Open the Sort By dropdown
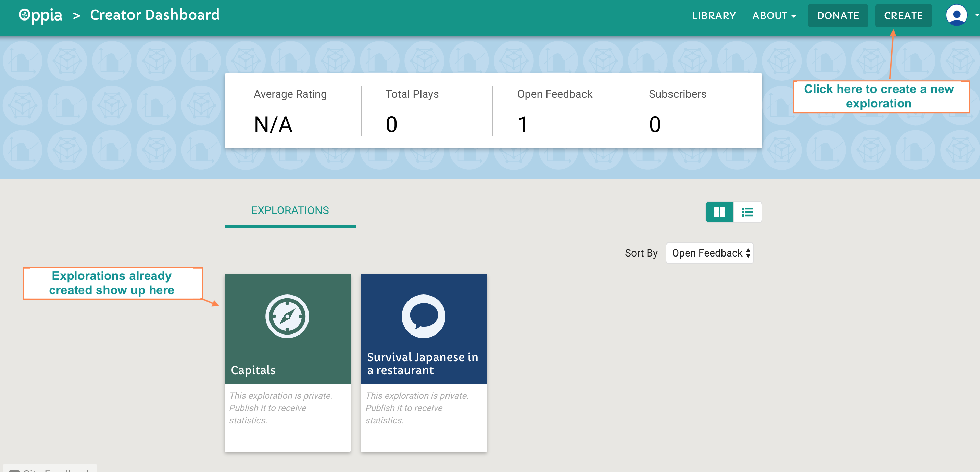This screenshot has height=472, width=980. [709, 253]
